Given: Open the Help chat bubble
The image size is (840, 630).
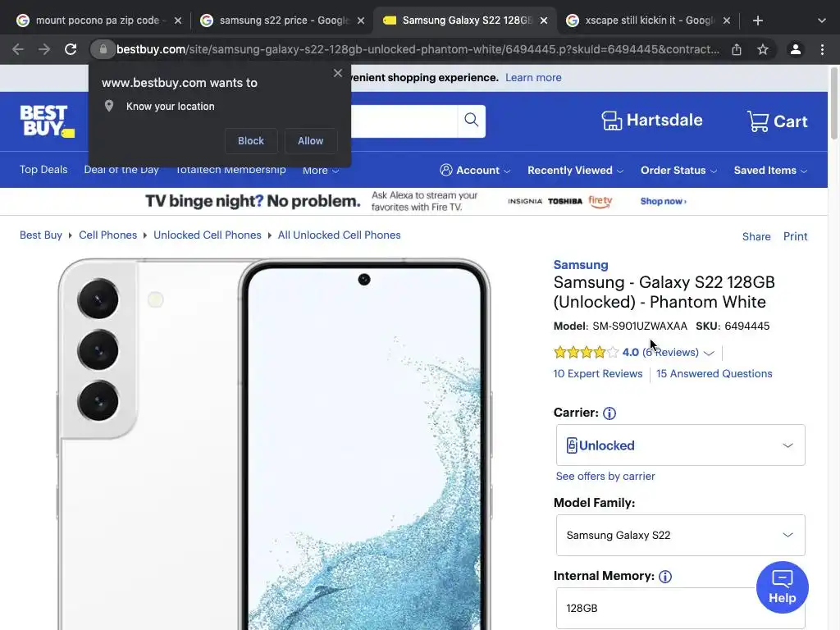Looking at the screenshot, I should (x=782, y=587).
